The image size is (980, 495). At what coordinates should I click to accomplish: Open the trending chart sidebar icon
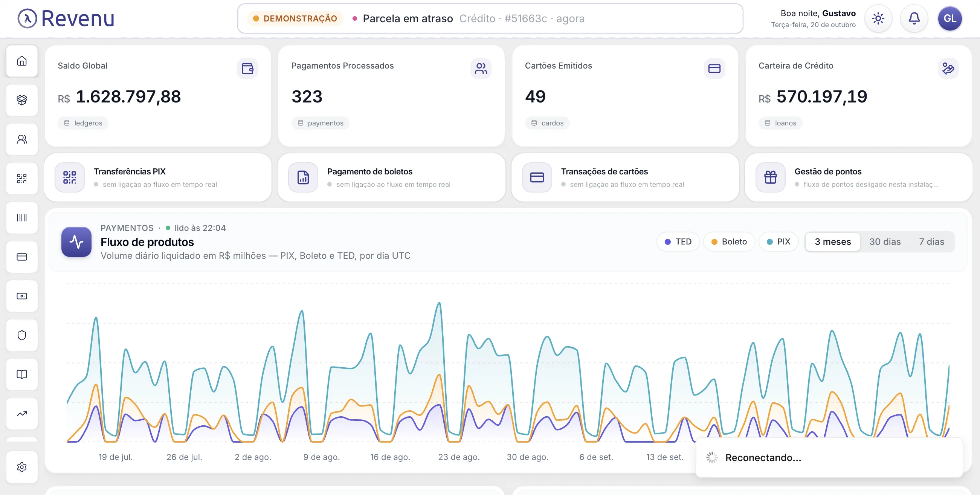click(22, 414)
